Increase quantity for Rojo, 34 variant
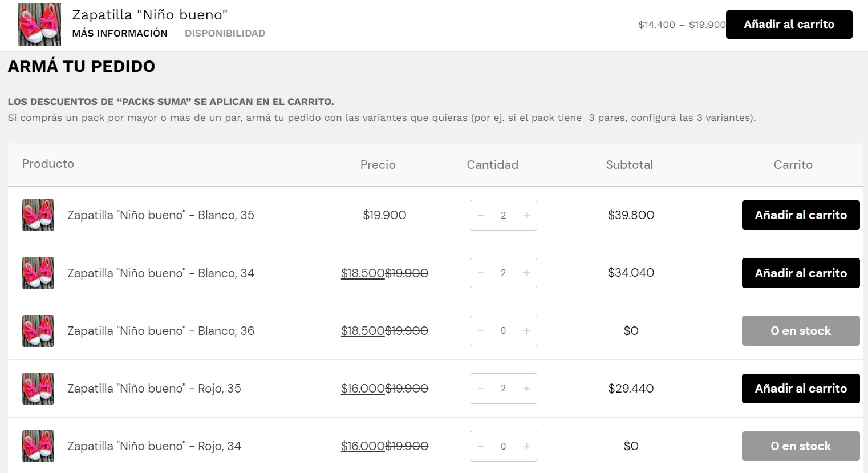Screen dimensions: 868x473 [526, 446]
